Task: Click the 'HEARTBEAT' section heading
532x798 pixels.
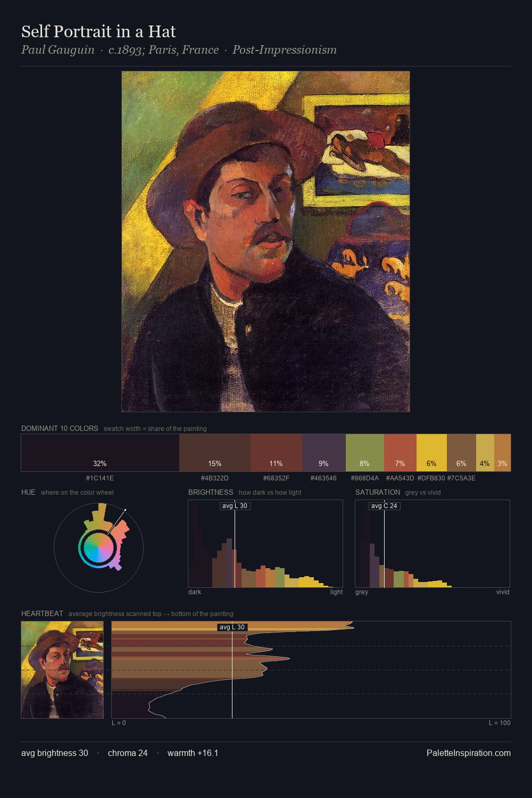Action: [42, 613]
